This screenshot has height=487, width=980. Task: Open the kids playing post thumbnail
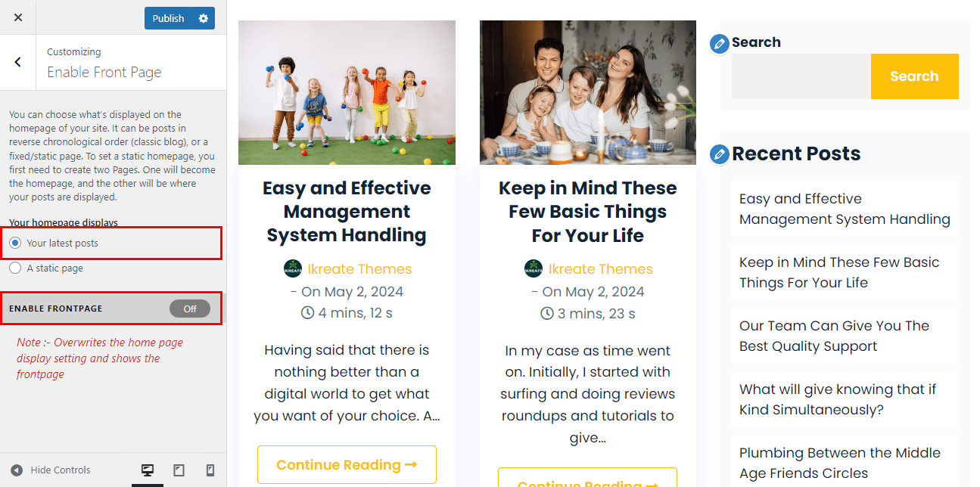(x=347, y=92)
